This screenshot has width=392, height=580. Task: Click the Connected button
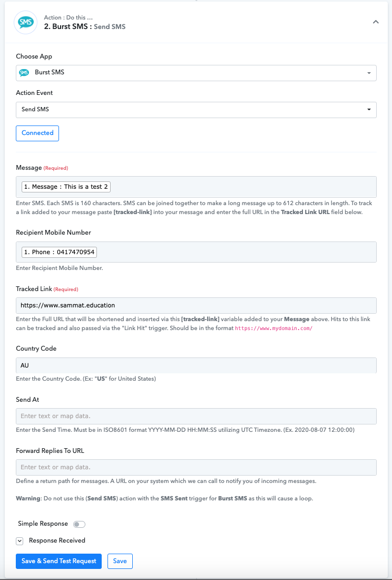[x=37, y=133]
